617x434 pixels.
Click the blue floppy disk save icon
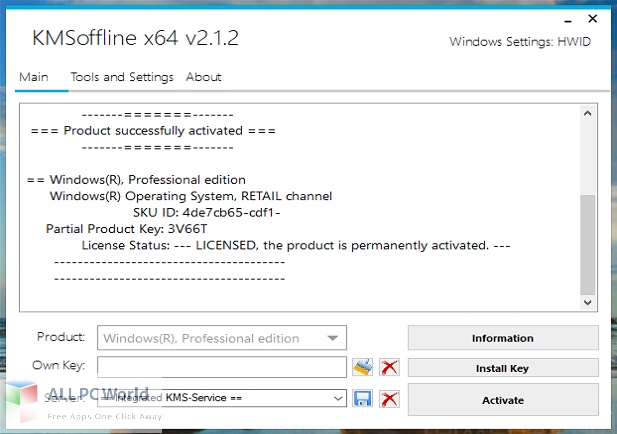pyautogui.click(x=362, y=398)
